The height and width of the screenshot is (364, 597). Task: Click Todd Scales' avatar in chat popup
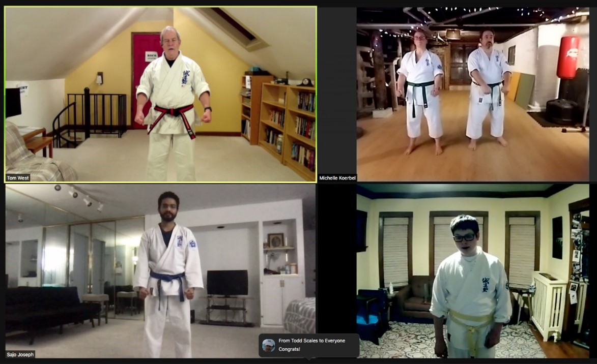pyautogui.click(x=268, y=345)
